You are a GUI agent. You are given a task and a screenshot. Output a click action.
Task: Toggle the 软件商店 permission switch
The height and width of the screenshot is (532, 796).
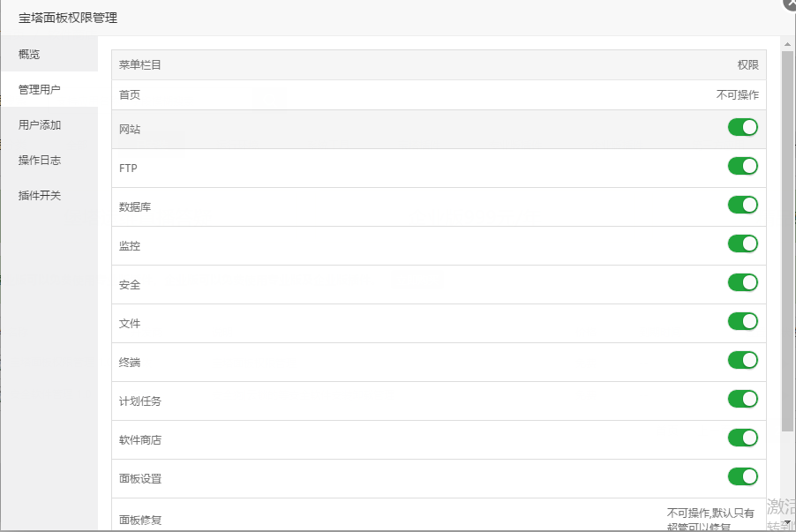(742, 438)
